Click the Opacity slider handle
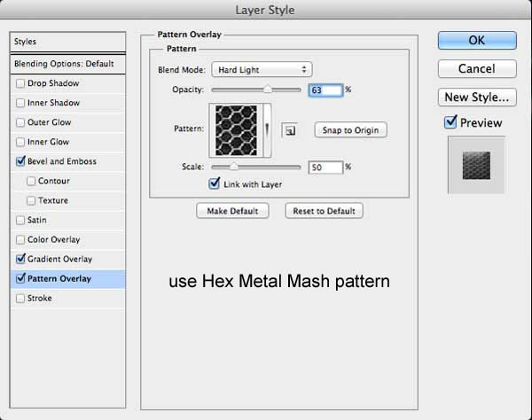Viewport: 532px width, 420px height. (268, 89)
